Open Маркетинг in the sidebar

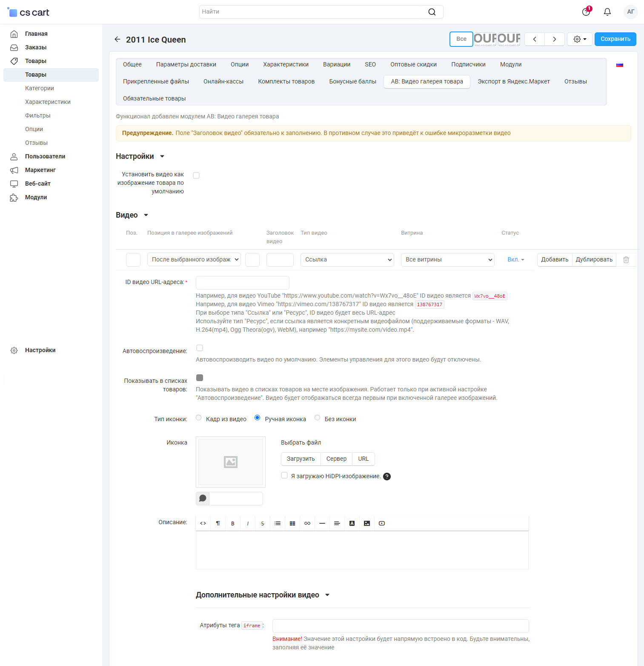40,170
